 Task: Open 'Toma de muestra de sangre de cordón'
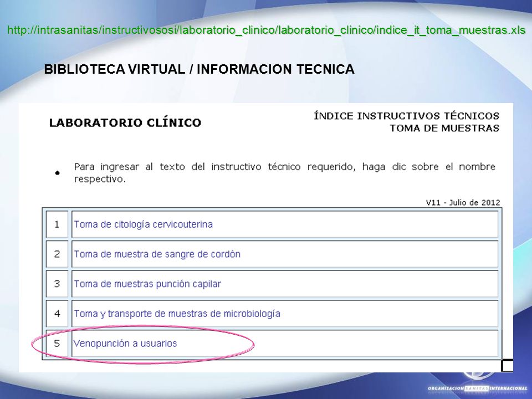(157, 254)
